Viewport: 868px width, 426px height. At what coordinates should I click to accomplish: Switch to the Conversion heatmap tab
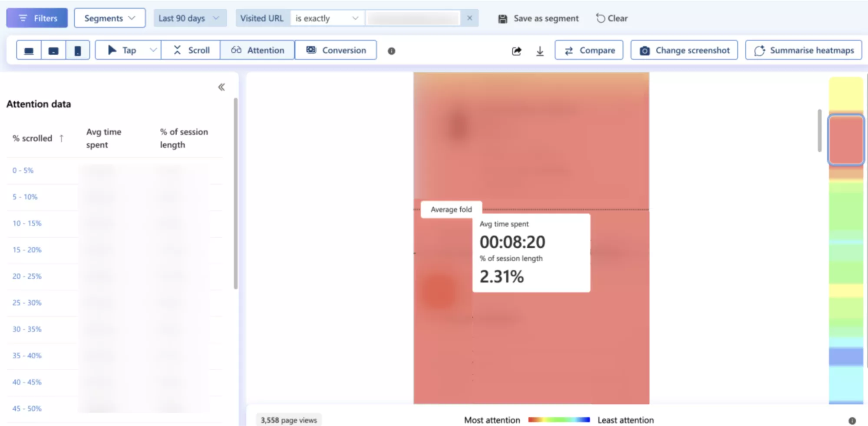(x=336, y=50)
